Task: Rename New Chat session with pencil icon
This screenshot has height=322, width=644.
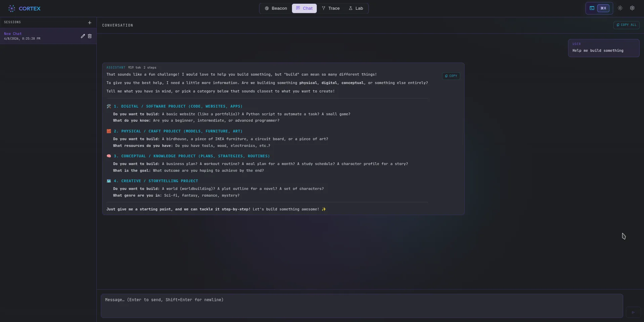Action: (x=83, y=36)
